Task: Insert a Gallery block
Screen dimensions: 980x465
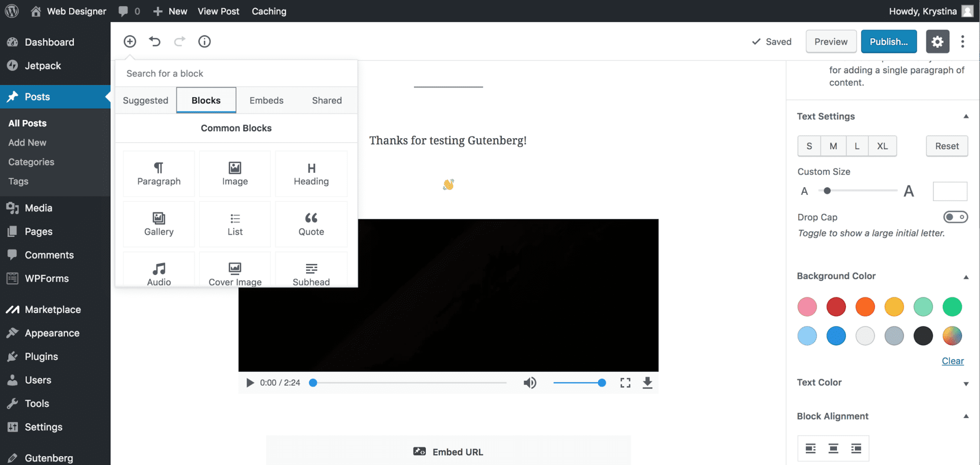Action: (x=159, y=224)
